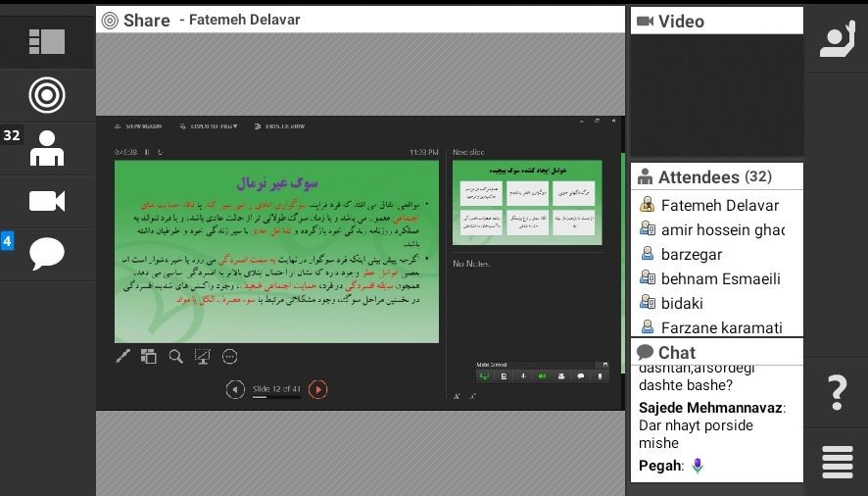Open more slideshow options ellipsis
Image resolution: width=868 pixels, height=496 pixels.
[x=230, y=357]
